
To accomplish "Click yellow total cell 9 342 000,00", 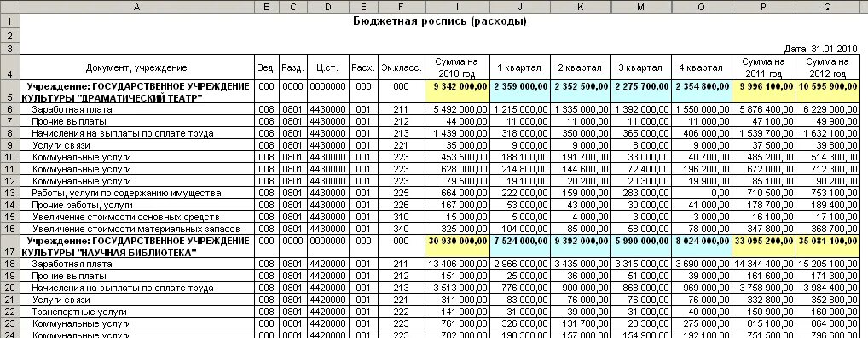I will (457, 92).
